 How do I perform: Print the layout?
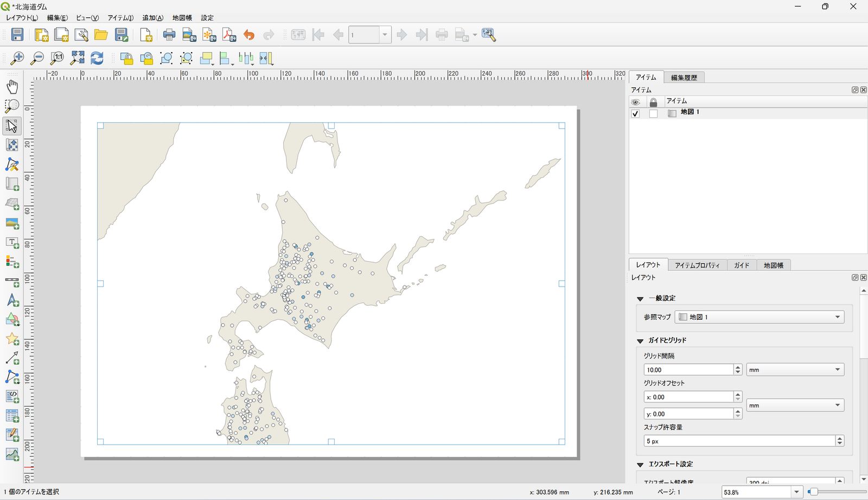[169, 35]
